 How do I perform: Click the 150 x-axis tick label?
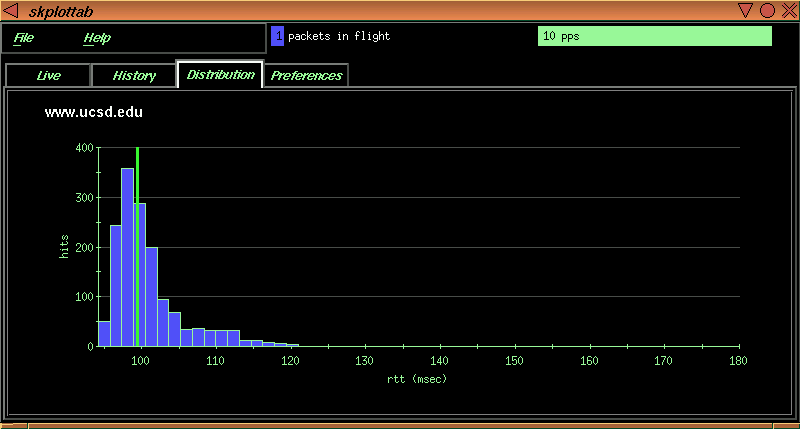pos(514,361)
